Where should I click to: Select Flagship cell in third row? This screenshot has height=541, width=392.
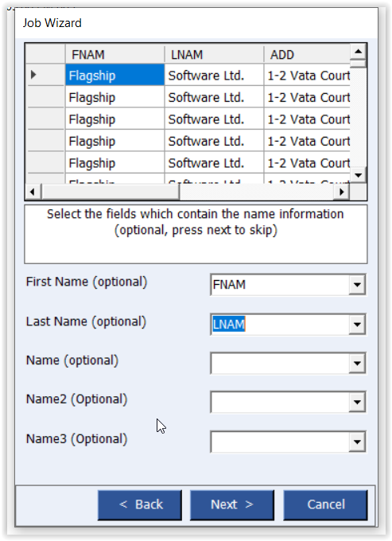tap(114, 119)
